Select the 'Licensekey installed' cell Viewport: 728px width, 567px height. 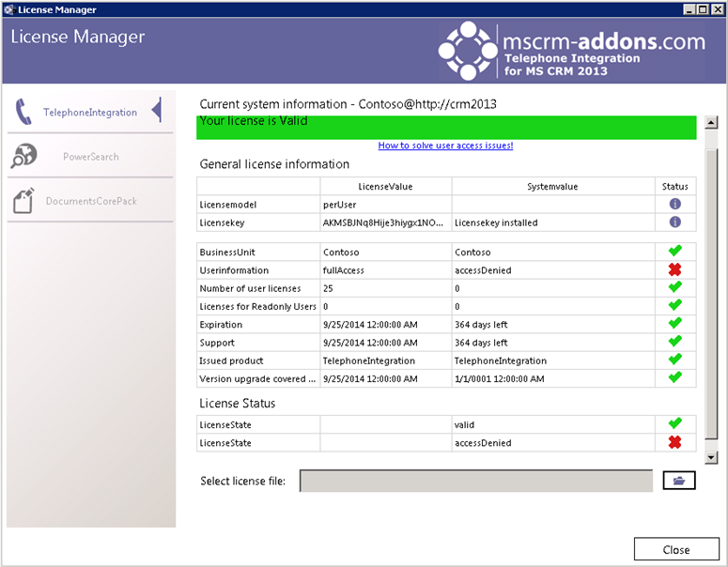(552, 222)
